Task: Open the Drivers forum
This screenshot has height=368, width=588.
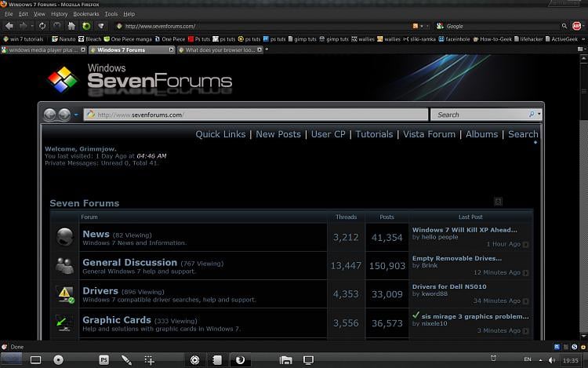Action: pos(100,291)
